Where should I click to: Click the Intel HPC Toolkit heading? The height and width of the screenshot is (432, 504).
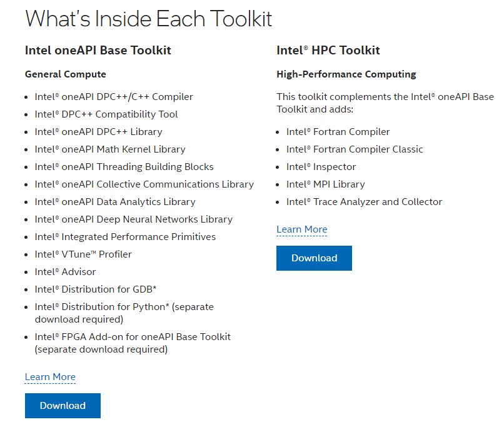[x=328, y=50]
